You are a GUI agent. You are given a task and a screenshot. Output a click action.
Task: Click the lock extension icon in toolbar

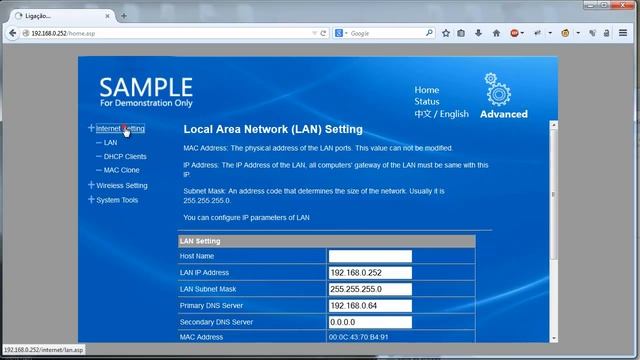607,33
